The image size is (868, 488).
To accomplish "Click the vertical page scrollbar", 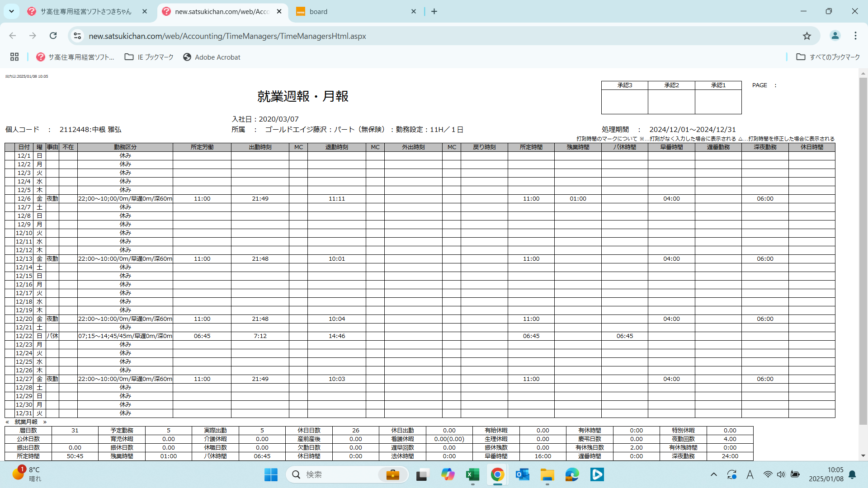I will click(863, 253).
